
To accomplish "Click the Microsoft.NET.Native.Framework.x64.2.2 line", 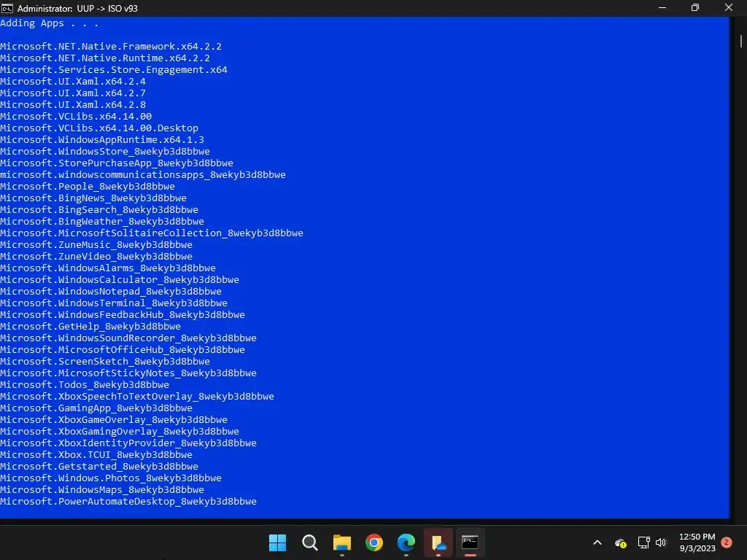I will click(111, 46).
